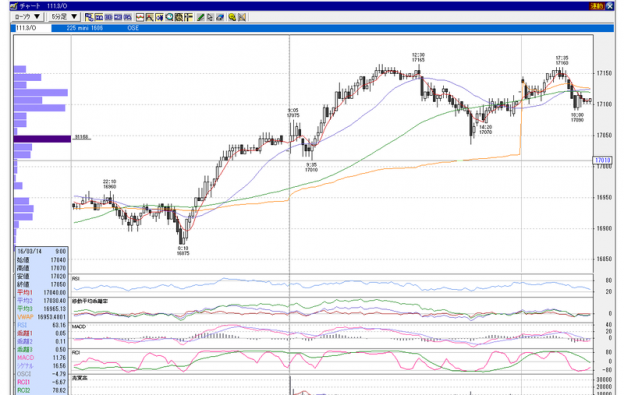624x395 pixels.
Task: Click the 12:30 17165 high price label
Action: point(418,57)
